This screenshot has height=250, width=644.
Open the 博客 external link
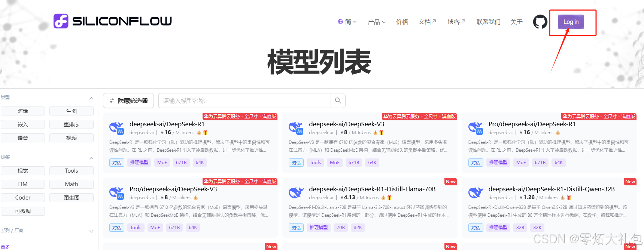point(456,22)
